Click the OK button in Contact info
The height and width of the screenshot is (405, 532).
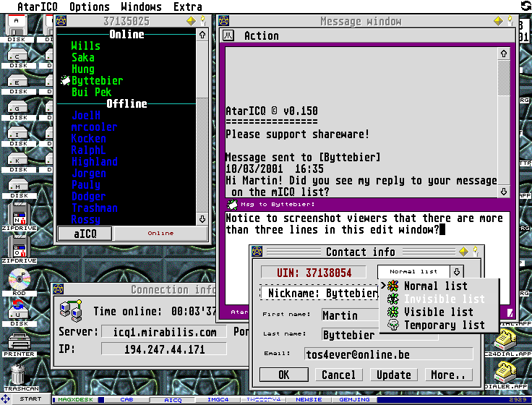pos(284,375)
